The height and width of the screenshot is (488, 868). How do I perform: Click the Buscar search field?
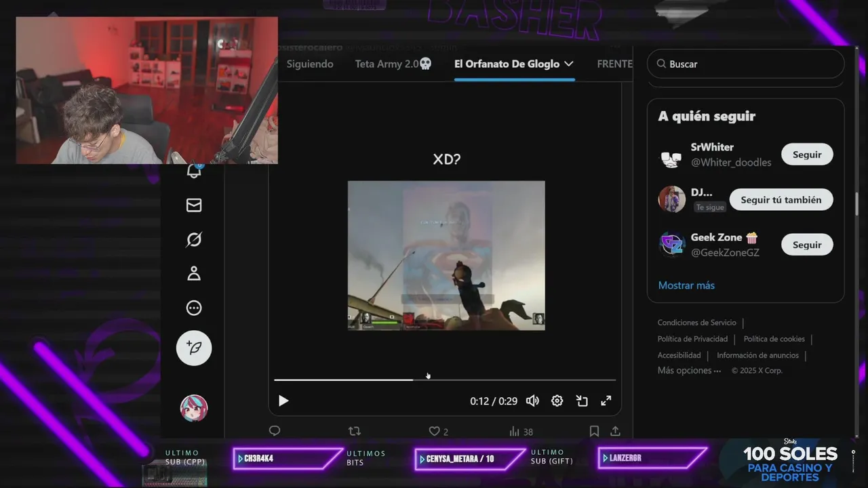tap(746, 64)
